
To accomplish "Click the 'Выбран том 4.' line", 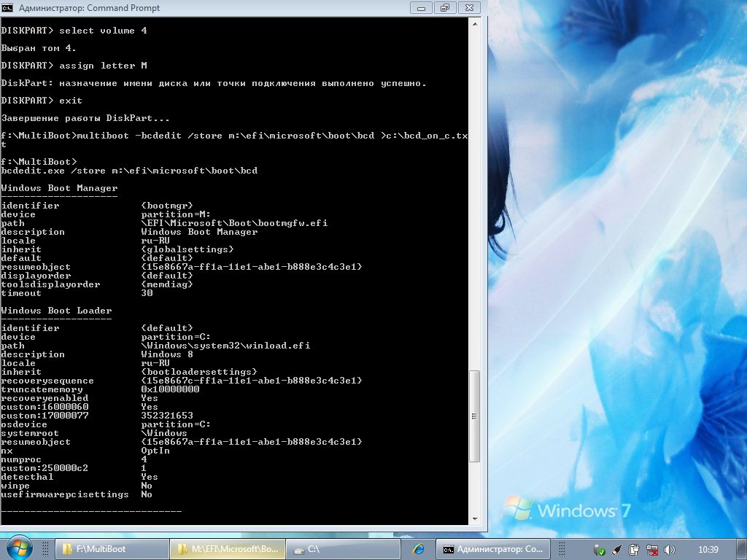I will coord(39,48).
